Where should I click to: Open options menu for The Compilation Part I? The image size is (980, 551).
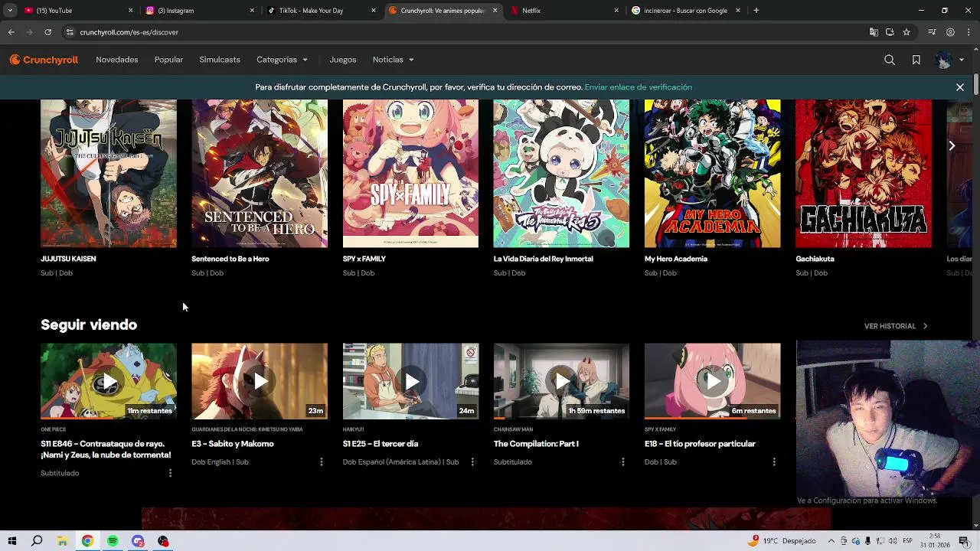[x=622, y=462]
